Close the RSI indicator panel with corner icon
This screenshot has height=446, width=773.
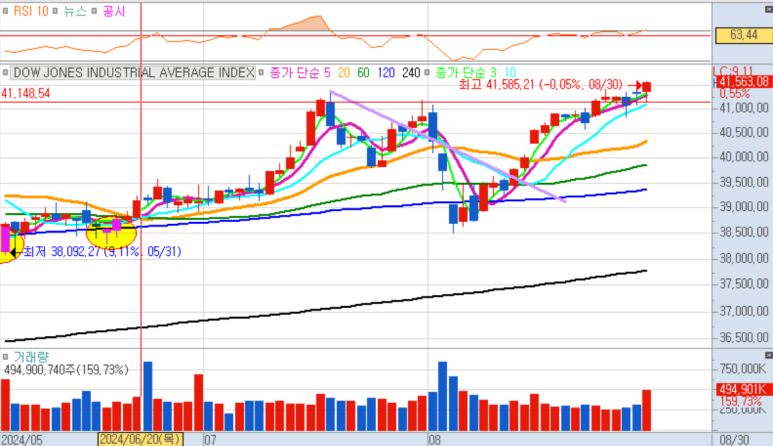tap(768, 9)
